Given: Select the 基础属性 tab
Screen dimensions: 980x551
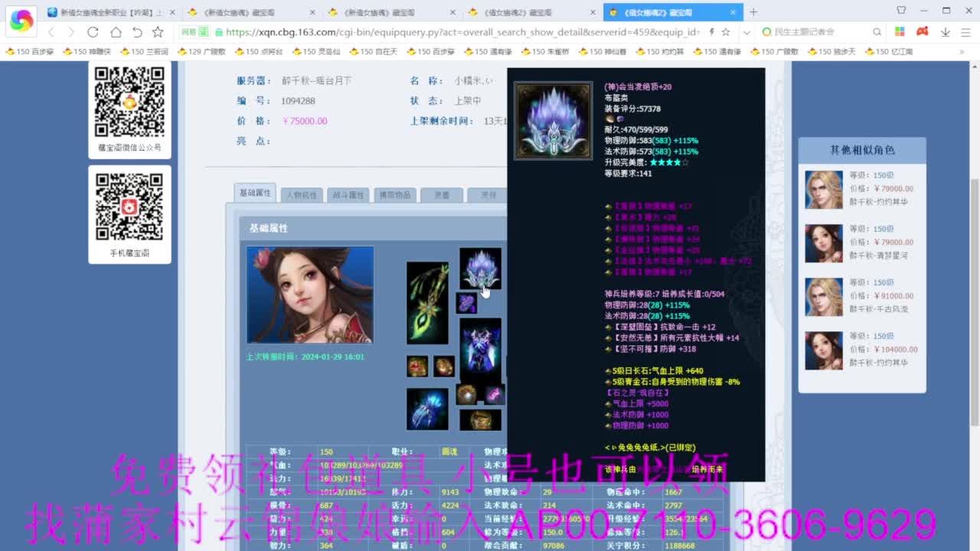Looking at the screenshot, I should (x=255, y=193).
